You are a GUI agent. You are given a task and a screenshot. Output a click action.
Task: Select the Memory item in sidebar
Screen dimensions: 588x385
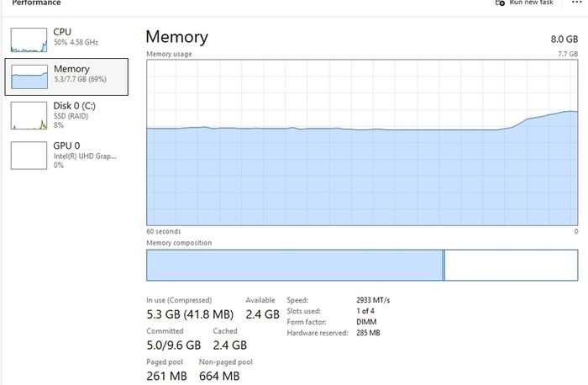(66, 77)
